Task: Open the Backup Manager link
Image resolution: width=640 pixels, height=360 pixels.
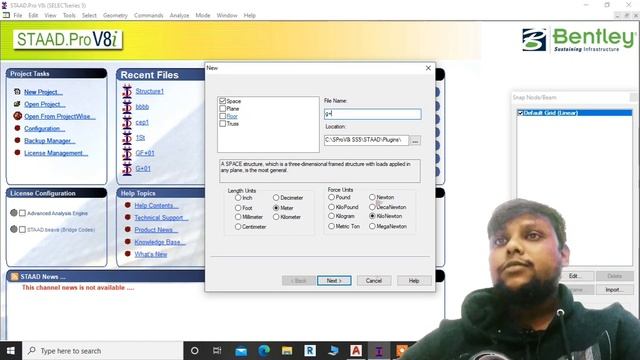Action: (x=49, y=141)
